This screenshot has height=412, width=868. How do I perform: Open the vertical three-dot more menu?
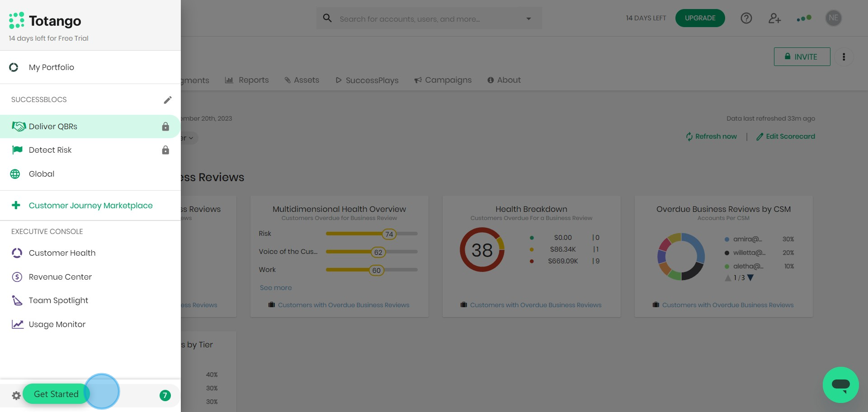[x=844, y=57]
